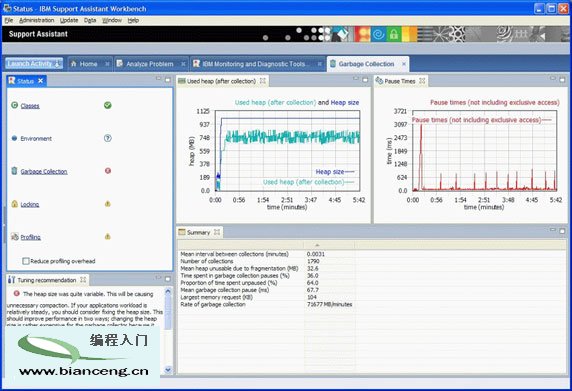
Task: Click the red error icon beside Garbage Collection
Action: point(108,171)
